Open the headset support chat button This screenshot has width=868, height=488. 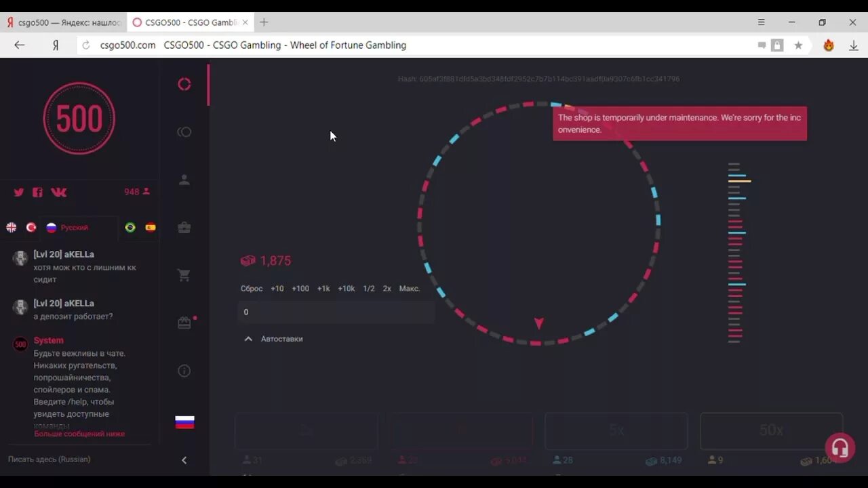click(840, 448)
